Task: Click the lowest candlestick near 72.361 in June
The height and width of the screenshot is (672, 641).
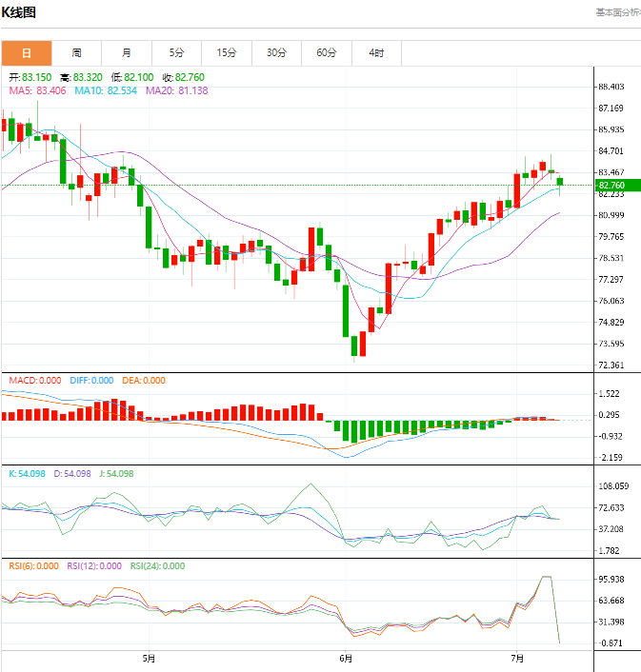Action: [354, 346]
